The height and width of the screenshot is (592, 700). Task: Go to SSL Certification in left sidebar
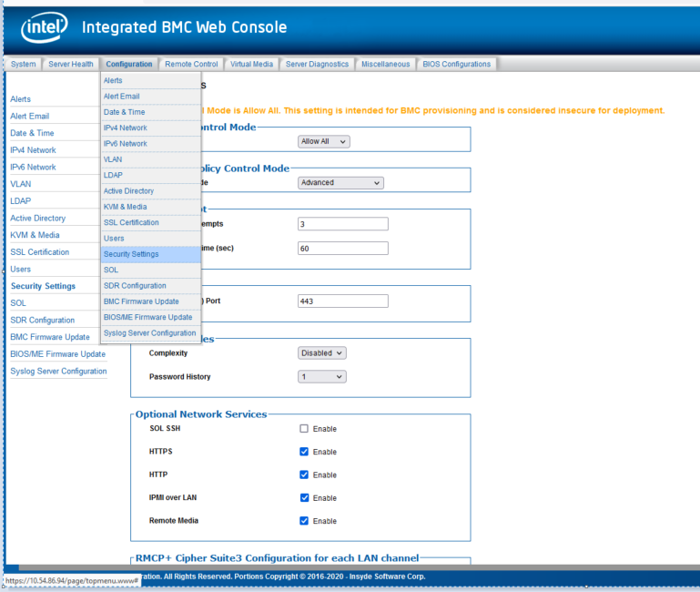pyautogui.click(x=40, y=252)
